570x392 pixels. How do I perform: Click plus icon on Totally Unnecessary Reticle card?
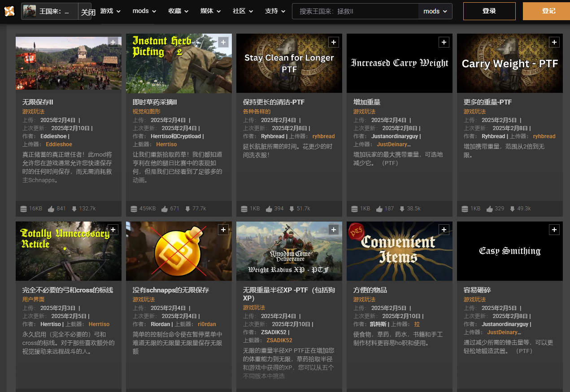(x=113, y=230)
